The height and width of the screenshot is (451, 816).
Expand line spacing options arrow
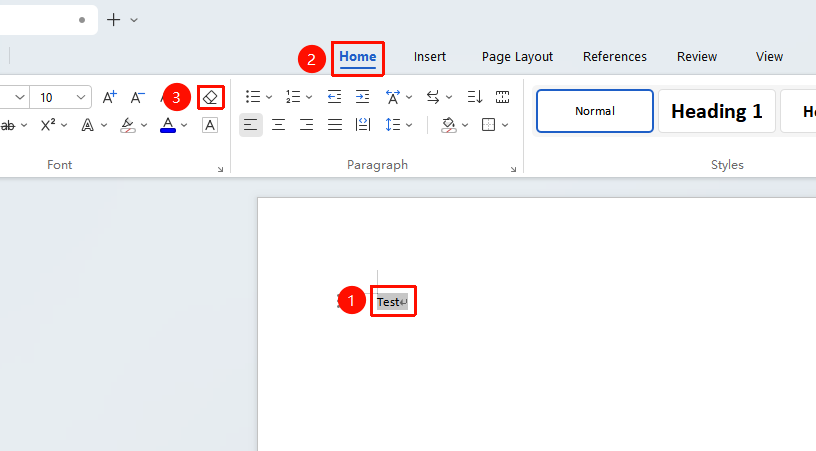tap(409, 125)
